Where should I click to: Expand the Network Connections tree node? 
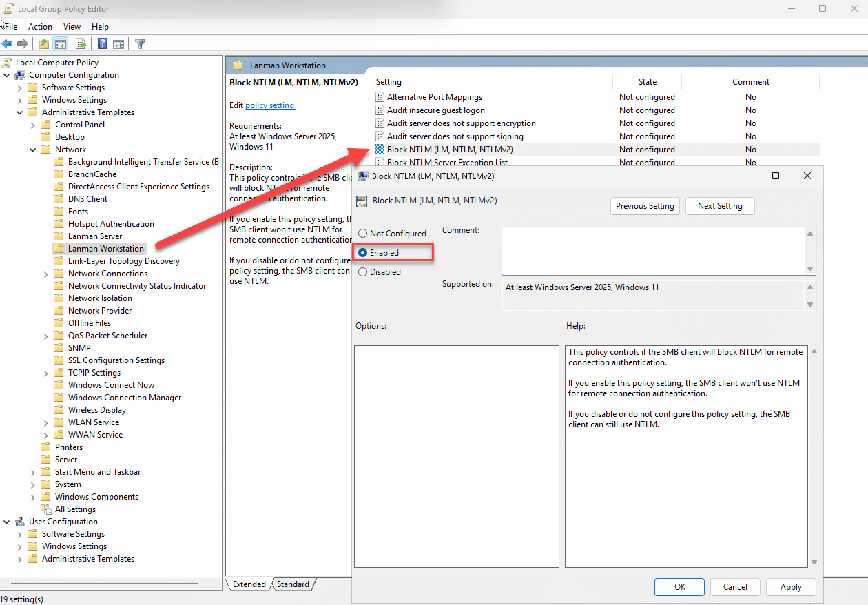coord(45,273)
